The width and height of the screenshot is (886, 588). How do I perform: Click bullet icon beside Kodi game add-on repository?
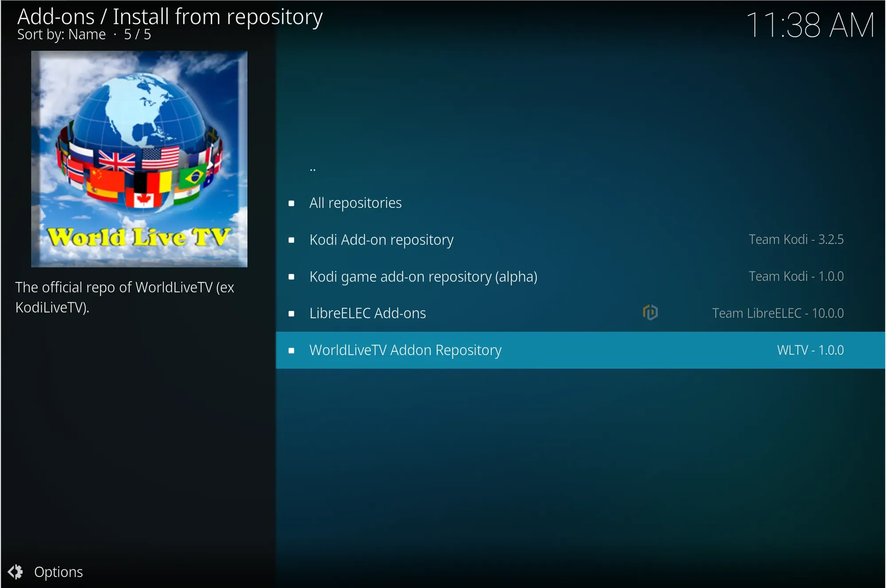coord(291,277)
